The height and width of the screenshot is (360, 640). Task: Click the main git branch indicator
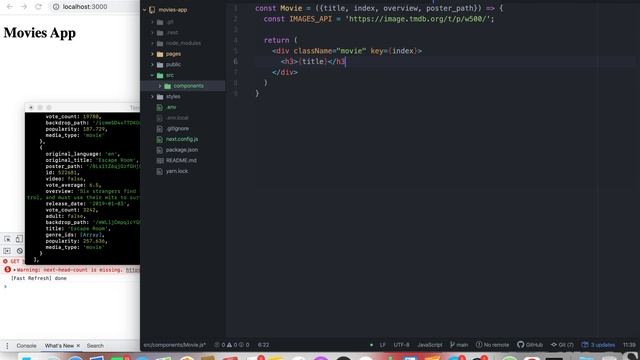pos(459,345)
